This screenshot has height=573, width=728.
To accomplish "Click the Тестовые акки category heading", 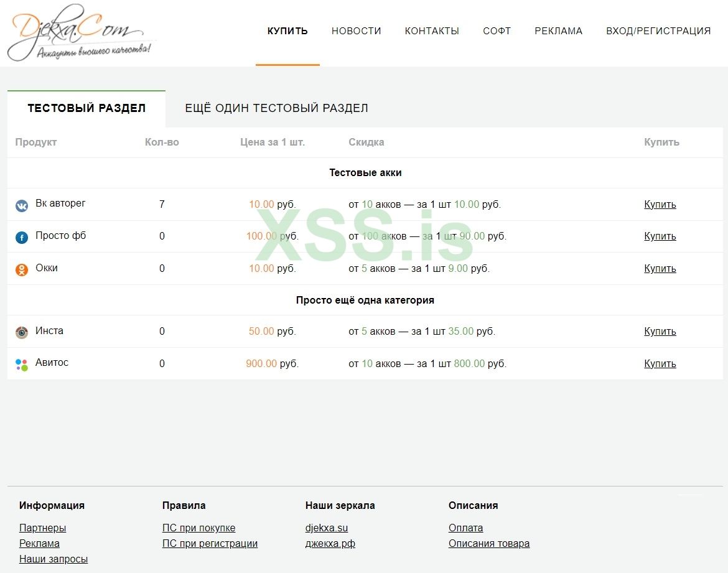I will pos(365,173).
